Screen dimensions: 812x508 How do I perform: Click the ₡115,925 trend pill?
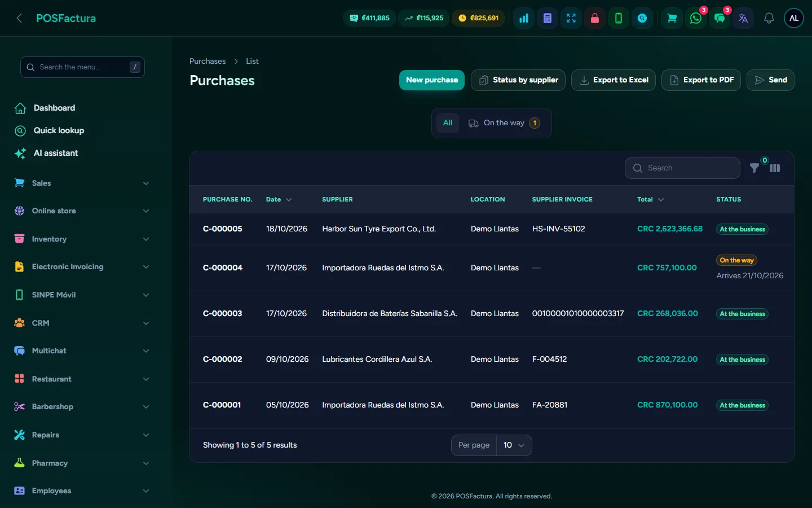[x=424, y=18]
